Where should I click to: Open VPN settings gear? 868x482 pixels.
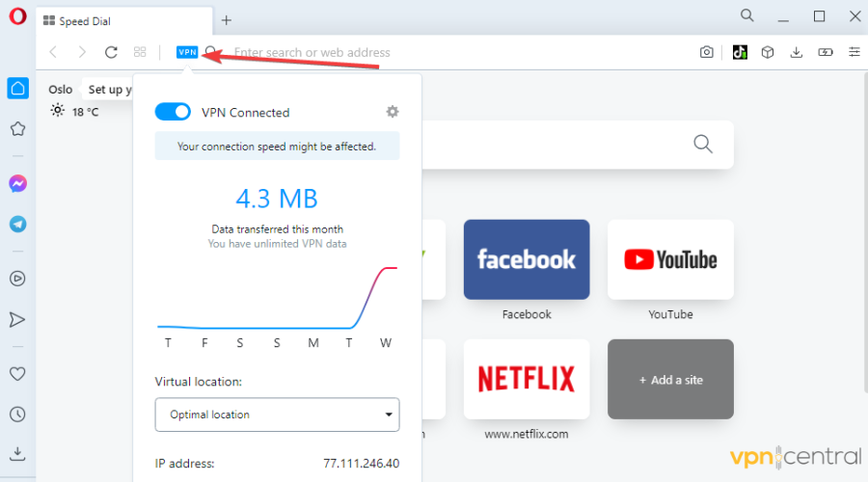pos(392,112)
